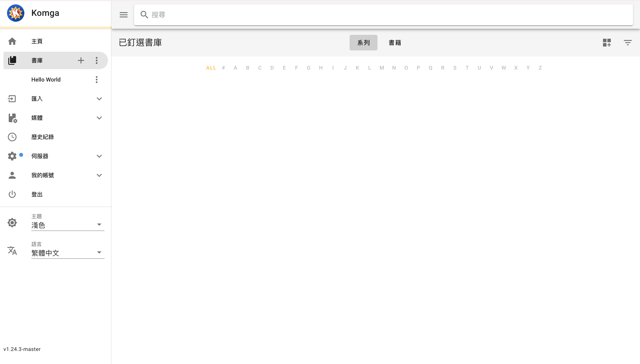Screen dimensions: 640x364
Task: Switch to the 系列 view toggle
Action: 363,42
